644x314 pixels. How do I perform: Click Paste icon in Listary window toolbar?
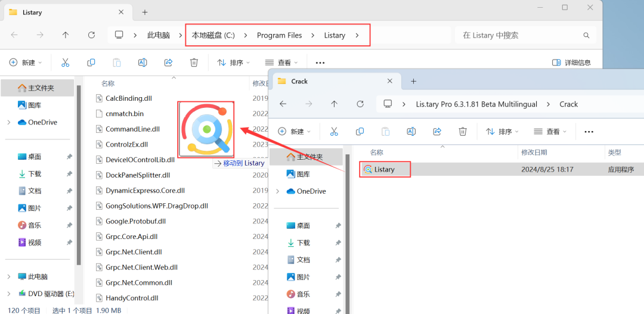117,63
